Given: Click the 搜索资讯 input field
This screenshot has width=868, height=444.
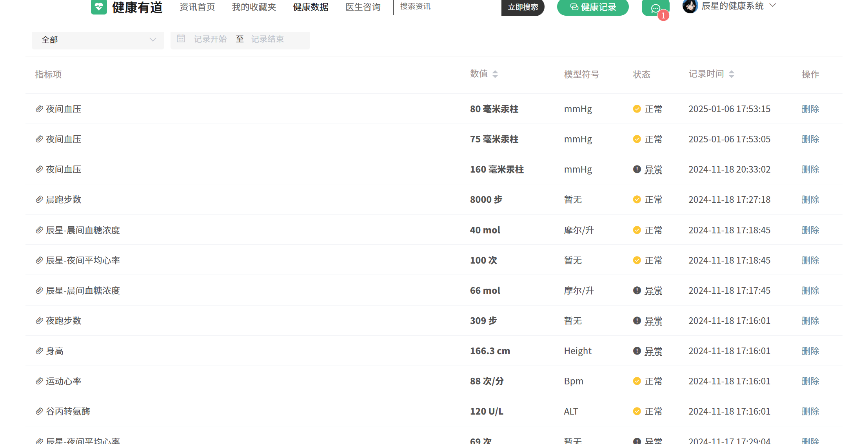Looking at the screenshot, I should coord(447,7).
